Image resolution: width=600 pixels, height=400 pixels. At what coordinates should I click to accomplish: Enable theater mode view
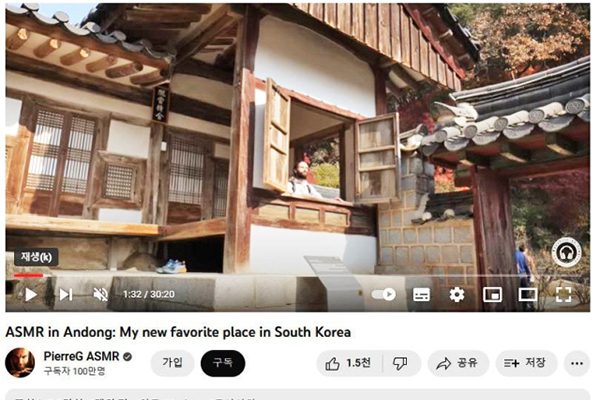pos(528,295)
